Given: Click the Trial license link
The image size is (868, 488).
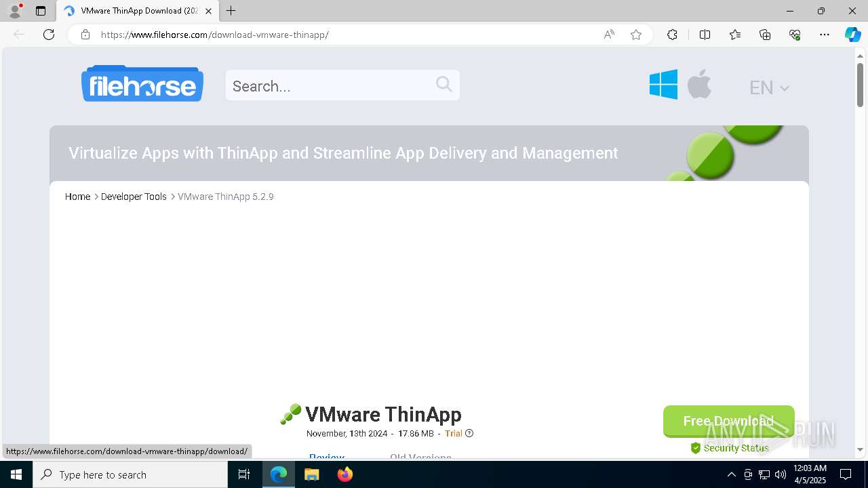Looking at the screenshot, I should click(x=454, y=434).
